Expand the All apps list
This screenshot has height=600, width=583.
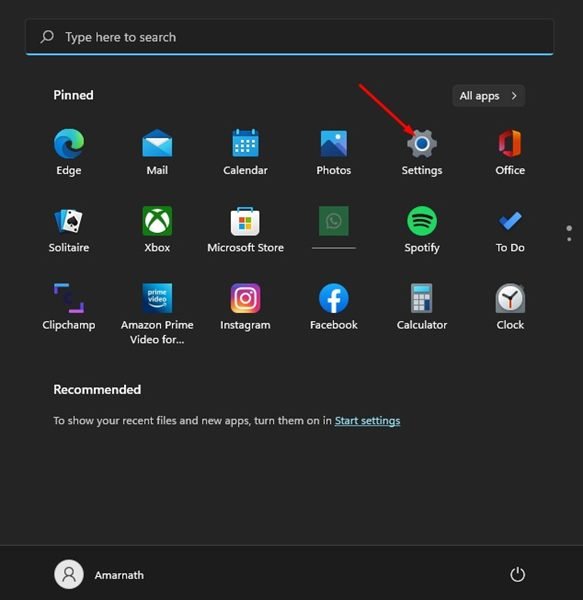[x=489, y=96]
